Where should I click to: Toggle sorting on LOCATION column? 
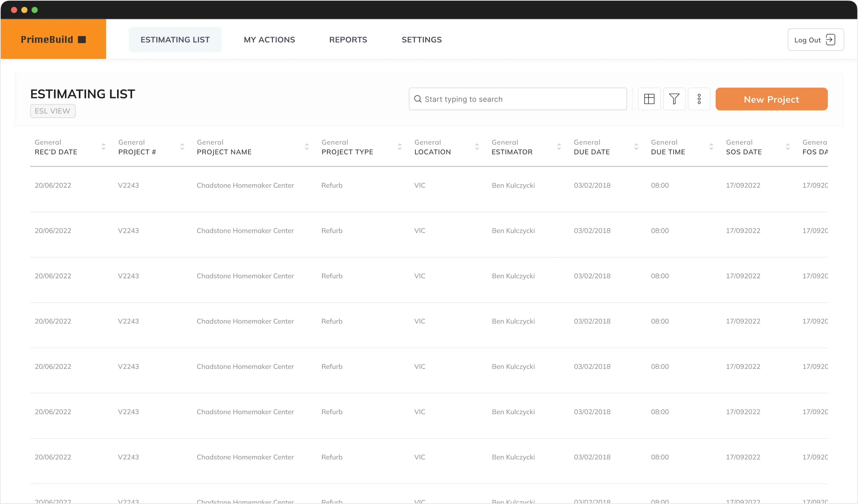477,147
